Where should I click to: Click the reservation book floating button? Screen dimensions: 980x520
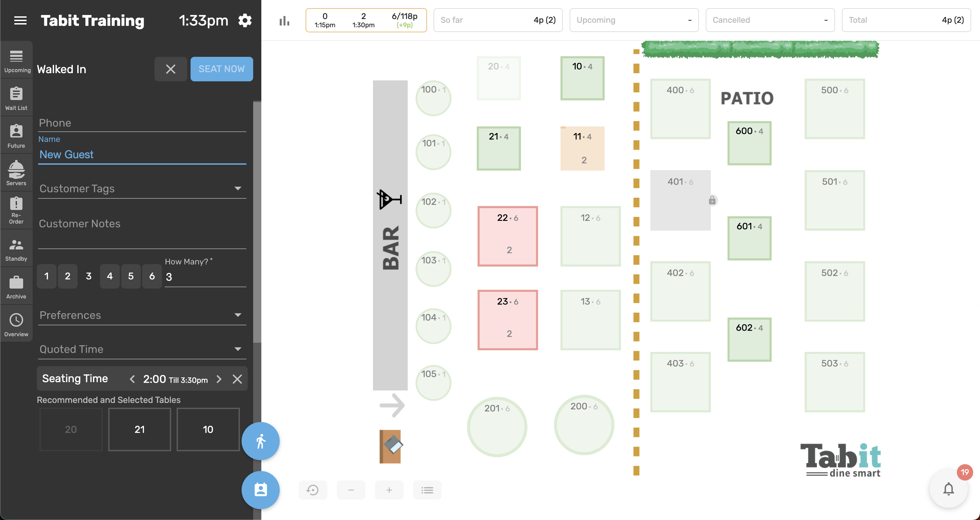[x=261, y=490]
